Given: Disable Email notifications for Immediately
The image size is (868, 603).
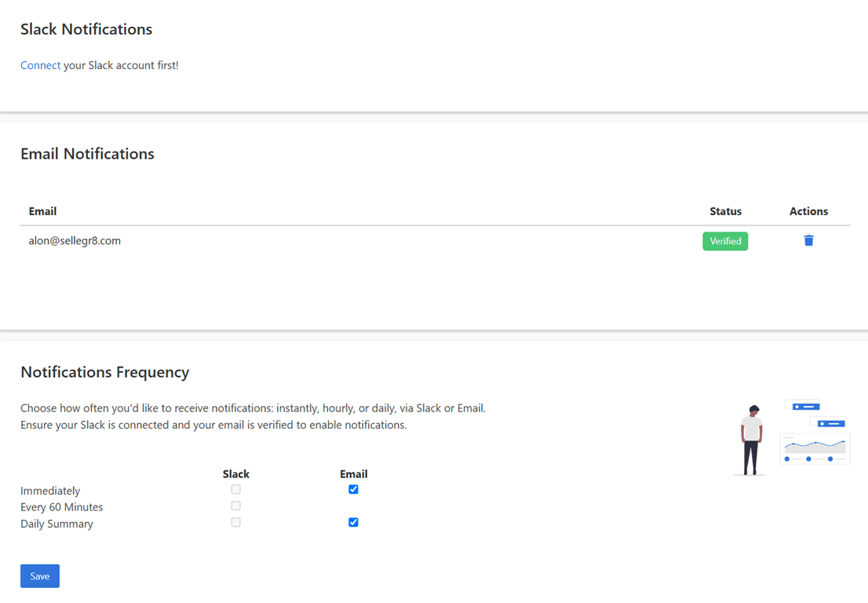Looking at the screenshot, I should coord(353,489).
